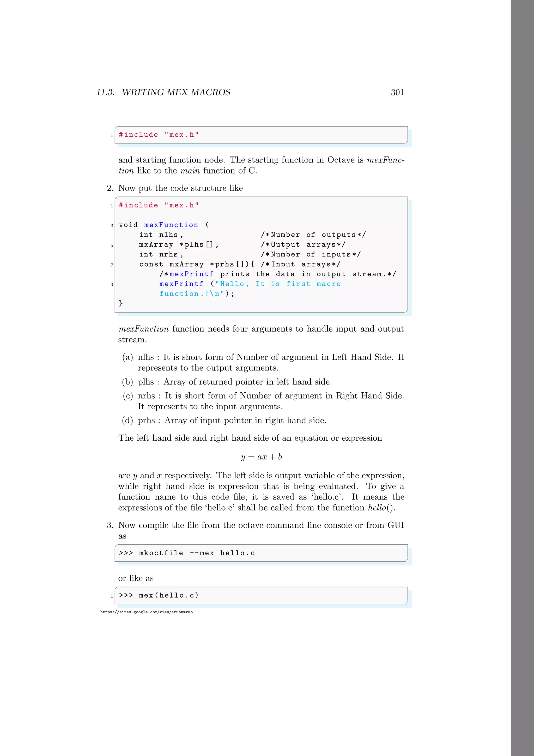Click 'const mxArray *prhs[]){' code line
The height and width of the screenshot is (756, 534).
click(197, 265)
